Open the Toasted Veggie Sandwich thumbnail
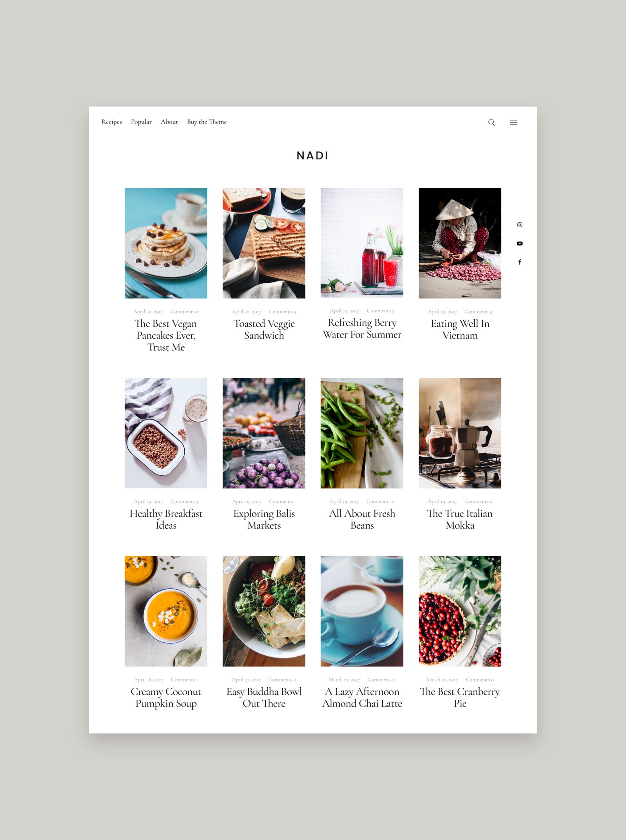The height and width of the screenshot is (840, 626). 264,243
